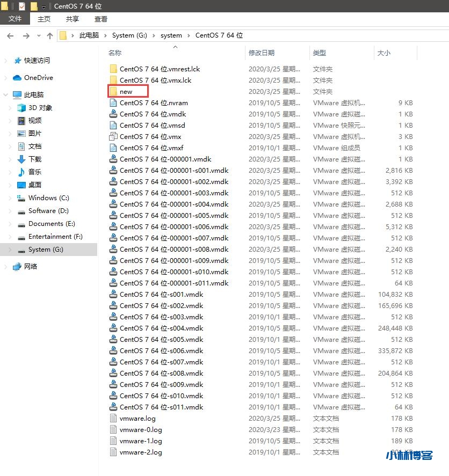Click the 下载 download arrow icon

pos(21,159)
